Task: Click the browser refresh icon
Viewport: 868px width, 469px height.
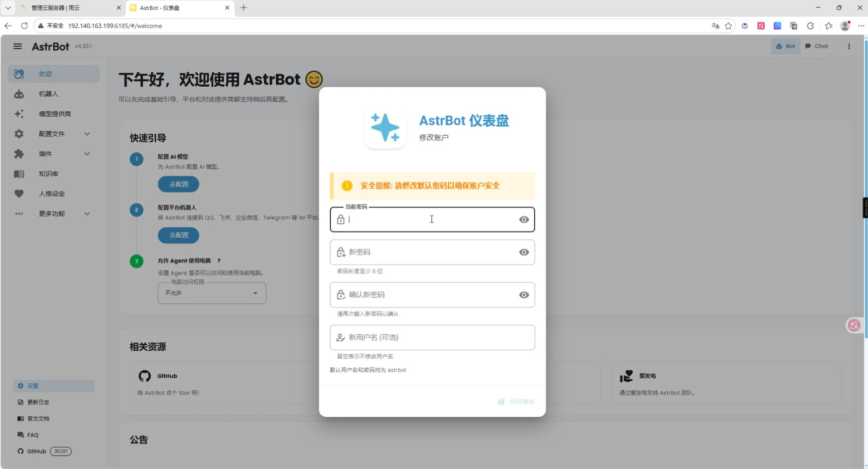Action: pyautogui.click(x=24, y=26)
